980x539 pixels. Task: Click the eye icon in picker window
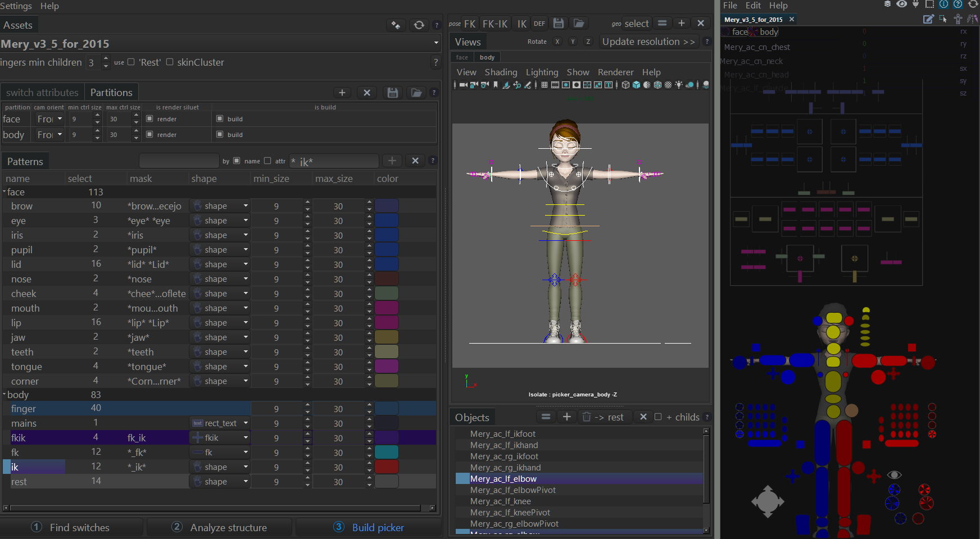pos(901,4)
